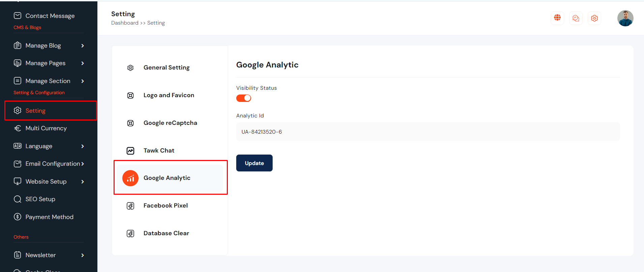The height and width of the screenshot is (272, 644).
Task: Click the globe icon in header
Action: (557, 18)
